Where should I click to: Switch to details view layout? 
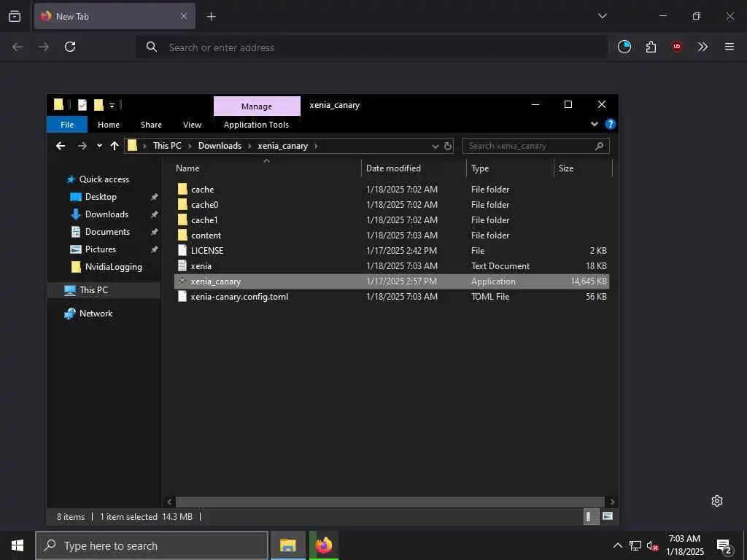click(x=591, y=517)
